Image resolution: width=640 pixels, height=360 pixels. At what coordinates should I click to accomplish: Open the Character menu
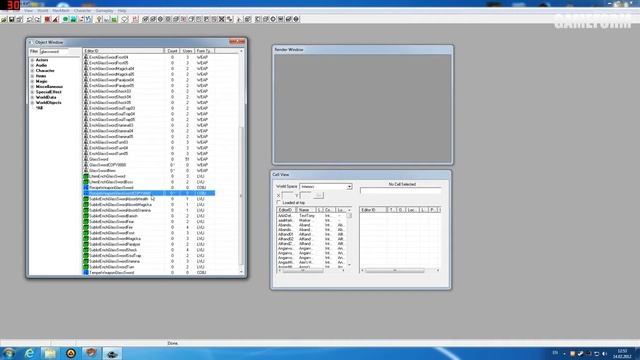[82, 11]
